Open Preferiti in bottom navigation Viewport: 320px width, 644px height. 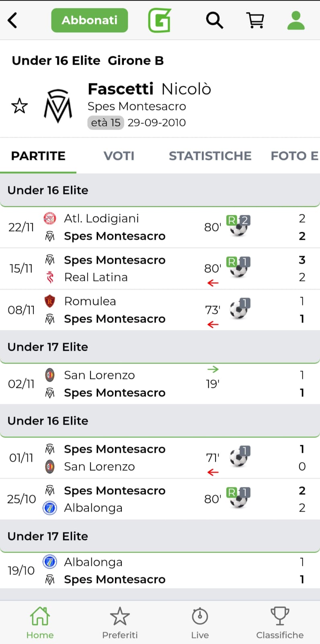120,622
